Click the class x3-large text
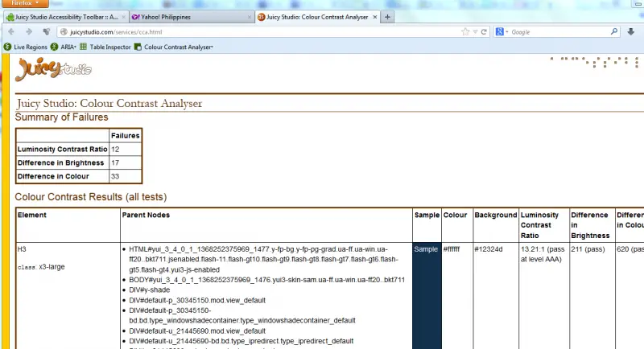The height and width of the screenshot is (349, 644). click(41, 267)
